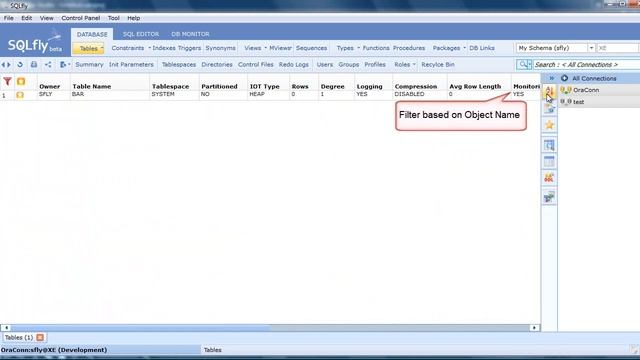Click Redo Logs in toolbar
The image size is (640, 360).
[293, 64]
